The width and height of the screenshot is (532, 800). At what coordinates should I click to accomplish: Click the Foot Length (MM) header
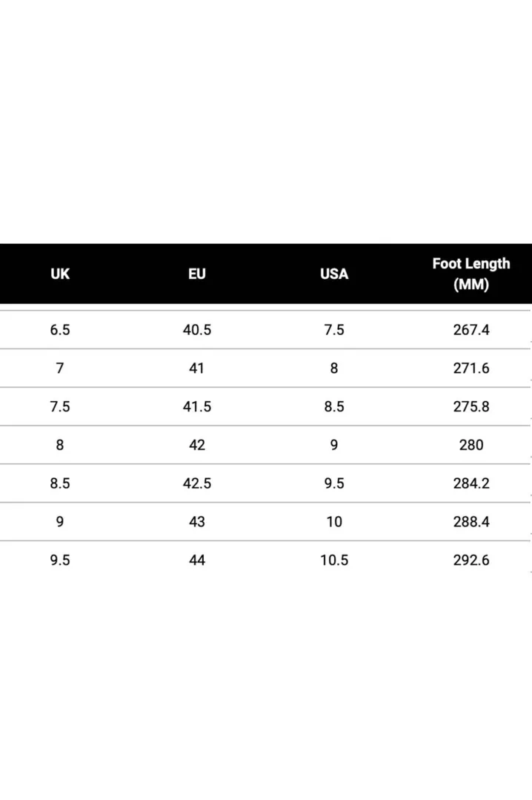tap(471, 274)
